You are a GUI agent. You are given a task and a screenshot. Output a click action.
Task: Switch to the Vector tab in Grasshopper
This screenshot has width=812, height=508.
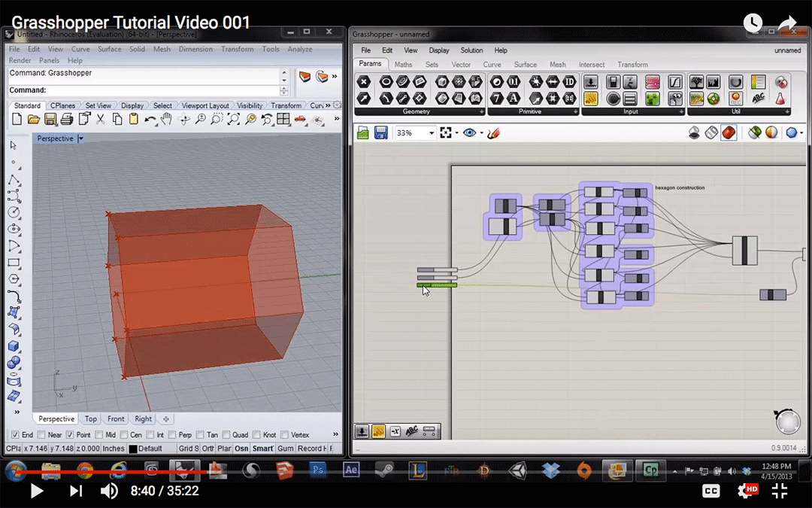461,65
